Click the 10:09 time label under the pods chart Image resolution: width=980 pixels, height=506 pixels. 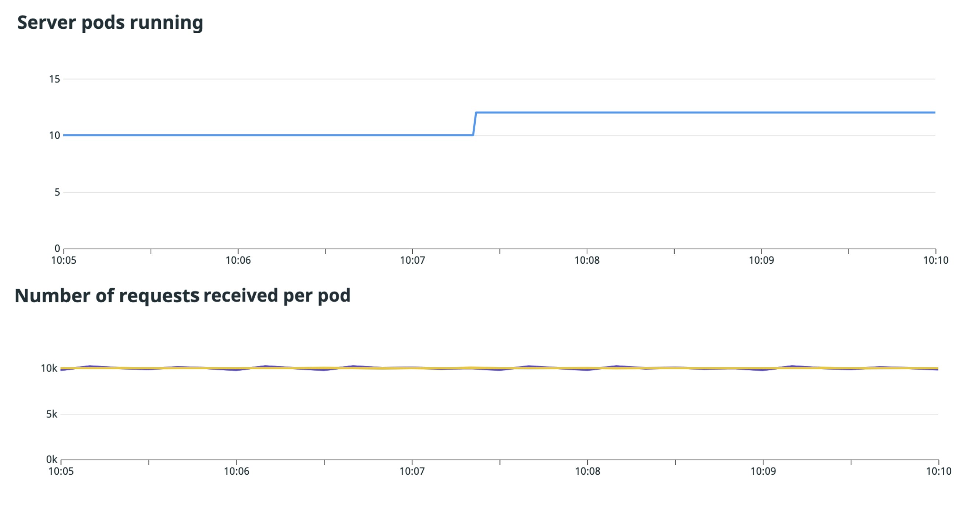tap(761, 260)
